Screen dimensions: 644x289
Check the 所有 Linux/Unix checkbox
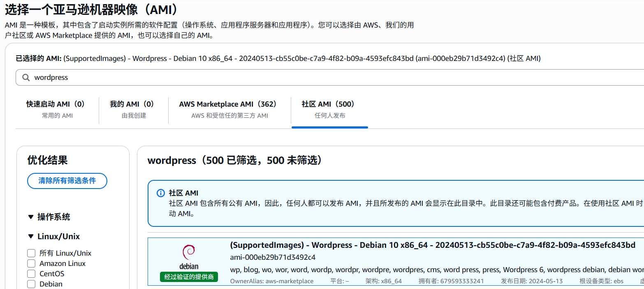[x=31, y=253]
